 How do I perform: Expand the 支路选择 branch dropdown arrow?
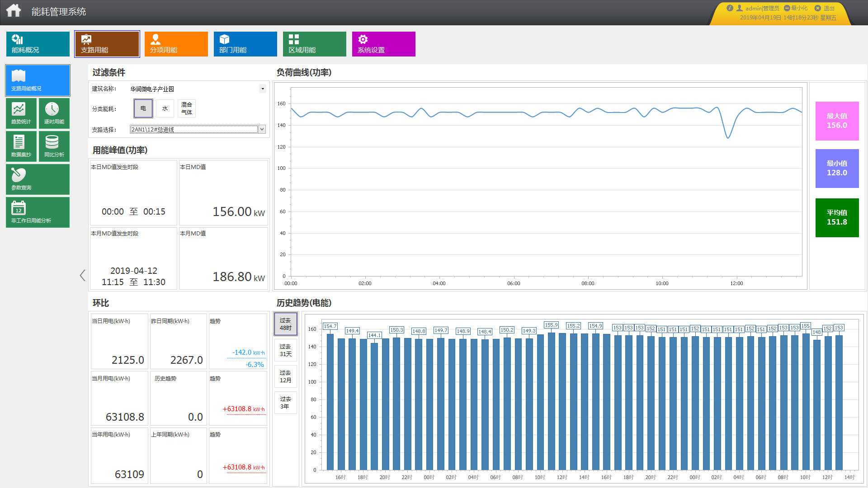[262, 130]
